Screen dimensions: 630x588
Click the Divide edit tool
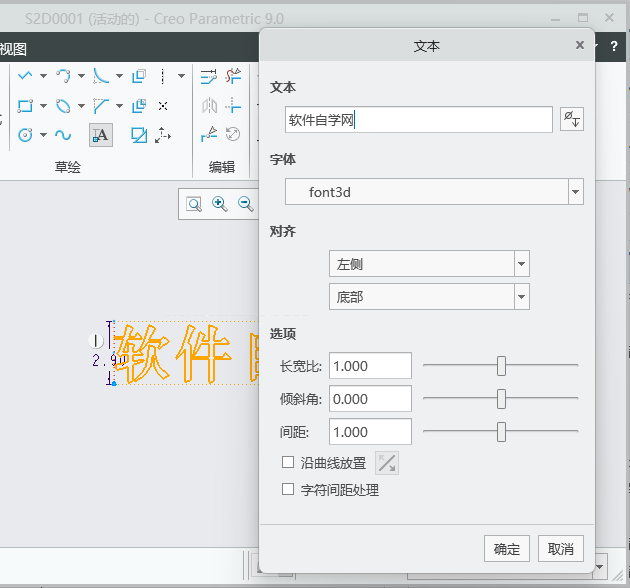[209, 134]
